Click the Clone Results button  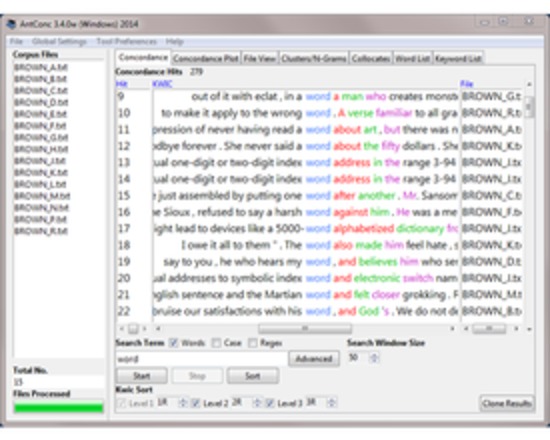pyautogui.click(x=507, y=403)
